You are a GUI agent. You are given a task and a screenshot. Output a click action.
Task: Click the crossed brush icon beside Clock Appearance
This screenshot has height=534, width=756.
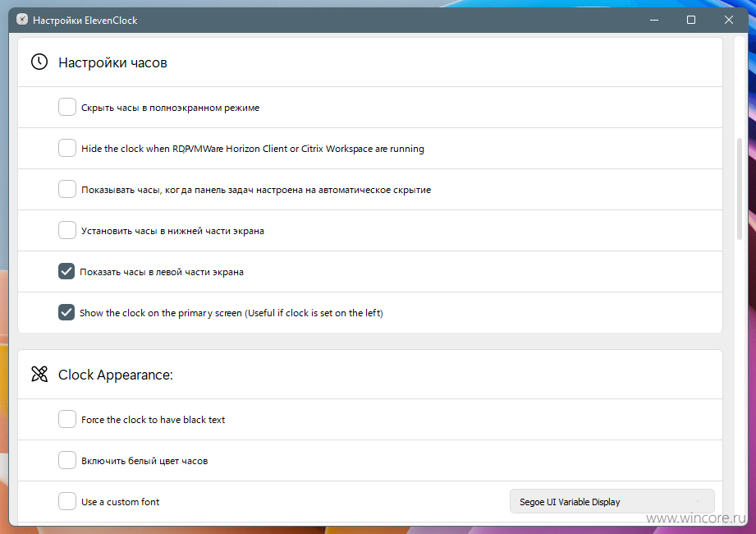click(39, 375)
